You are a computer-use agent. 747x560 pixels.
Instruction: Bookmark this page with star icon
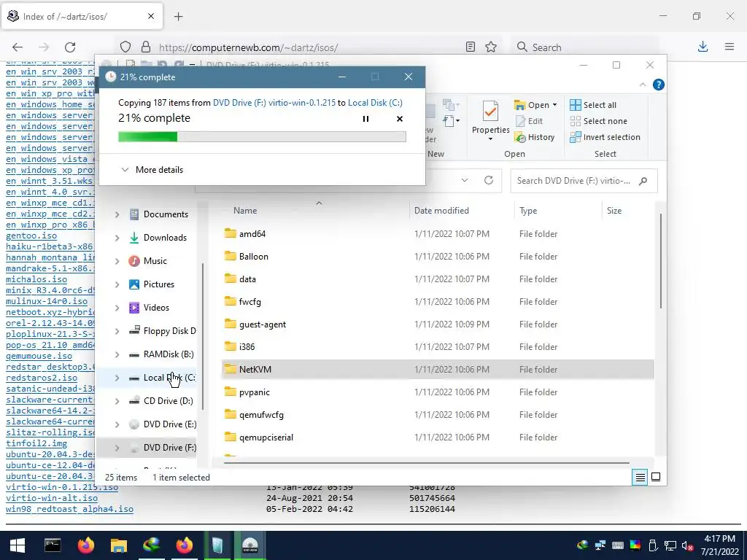[x=491, y=47]
